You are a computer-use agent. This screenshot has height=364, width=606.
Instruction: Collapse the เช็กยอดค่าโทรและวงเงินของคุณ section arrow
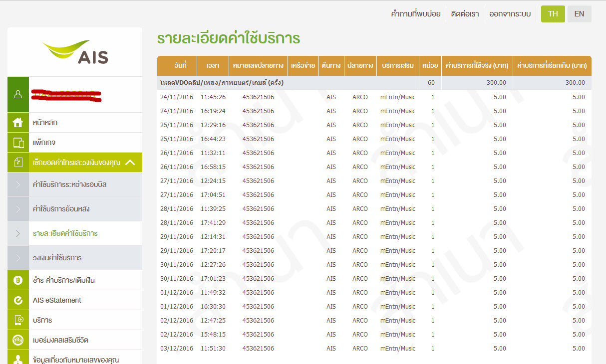click(130, 163)
